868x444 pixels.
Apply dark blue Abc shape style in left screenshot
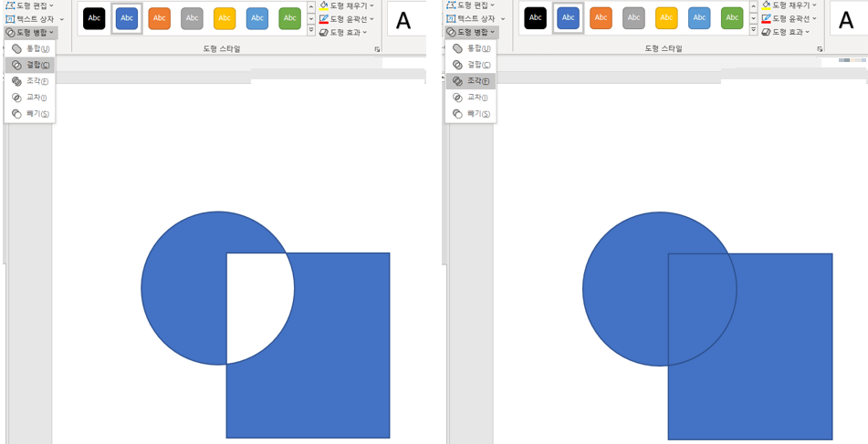pyautogui.click(x=127, y=18)
